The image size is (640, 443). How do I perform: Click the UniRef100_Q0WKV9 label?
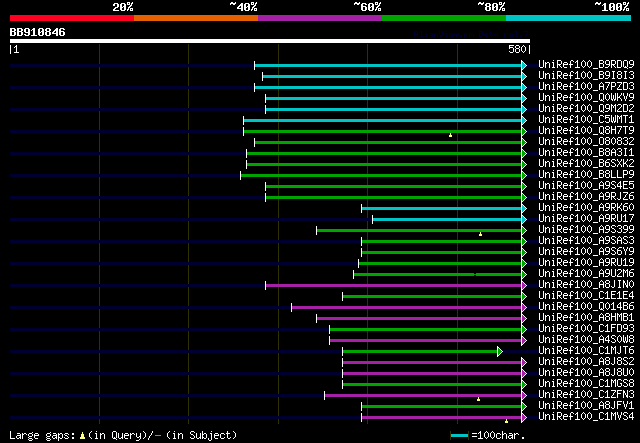586,98
